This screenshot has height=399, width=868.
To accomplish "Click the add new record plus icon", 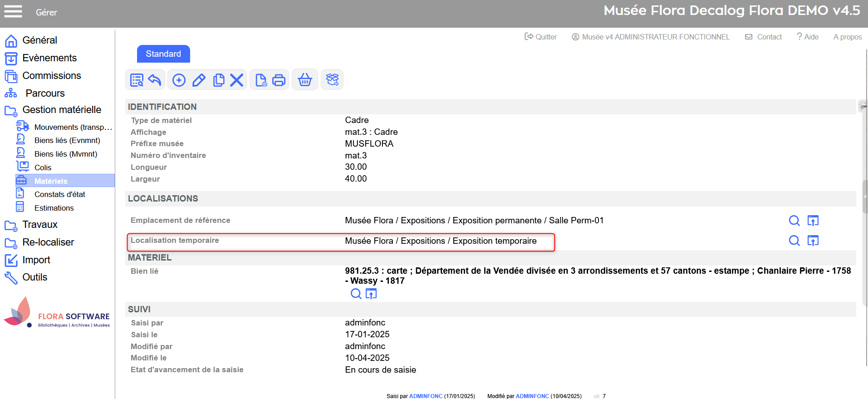I will coord(179,80).
